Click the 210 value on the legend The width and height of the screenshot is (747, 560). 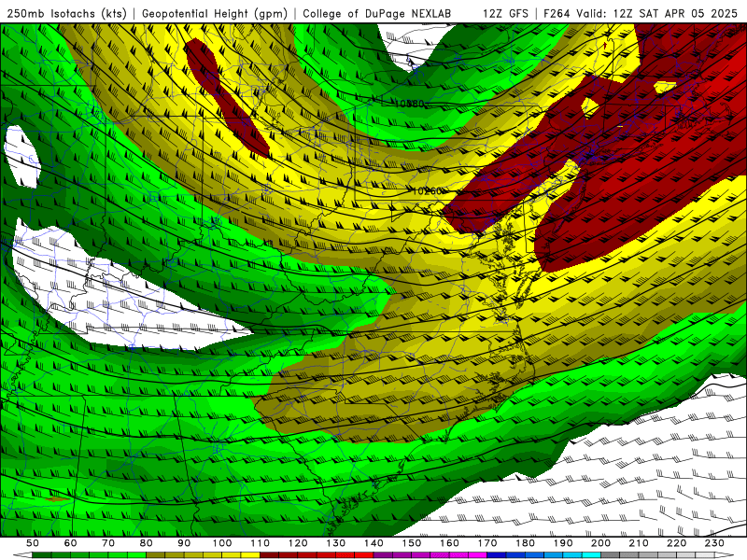coord(640,543)
